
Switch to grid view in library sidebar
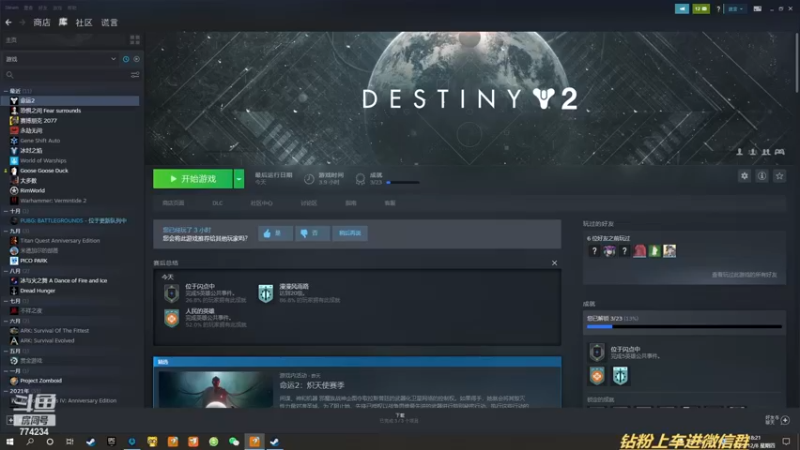coord(135,40)
